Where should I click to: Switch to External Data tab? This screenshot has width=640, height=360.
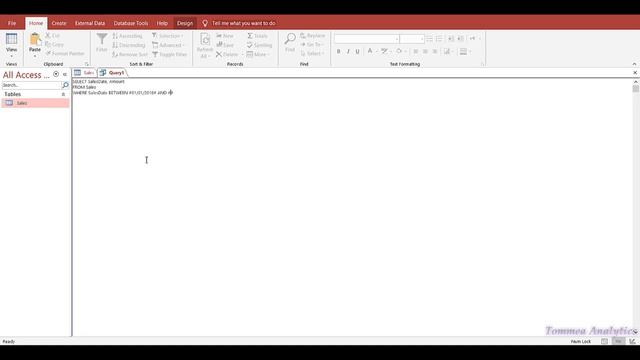click(x=90, y=23)
